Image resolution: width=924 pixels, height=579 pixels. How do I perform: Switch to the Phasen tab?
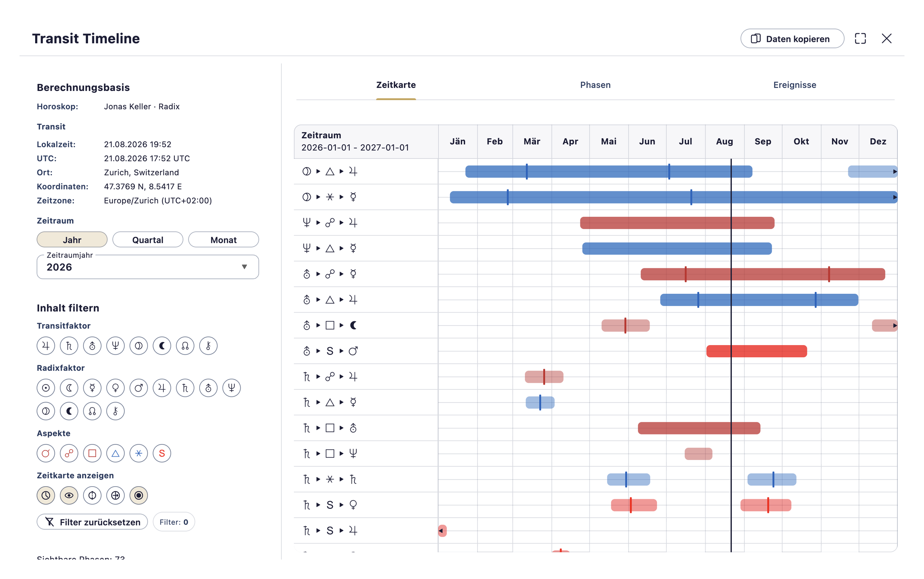pyautogui.click(x=595, y=85)
